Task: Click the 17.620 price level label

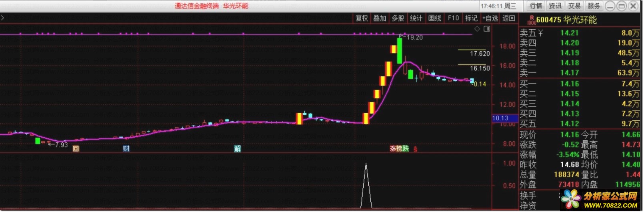Action: (480, 54)
